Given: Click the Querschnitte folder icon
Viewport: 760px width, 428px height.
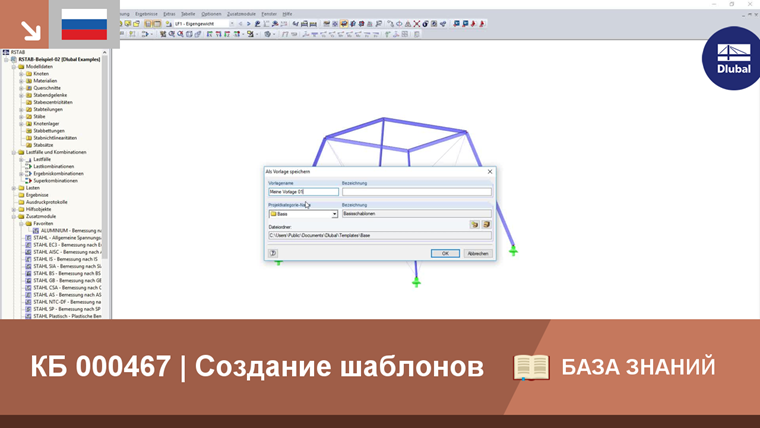Looking at the screenshot, I should [x=29, y=88].
